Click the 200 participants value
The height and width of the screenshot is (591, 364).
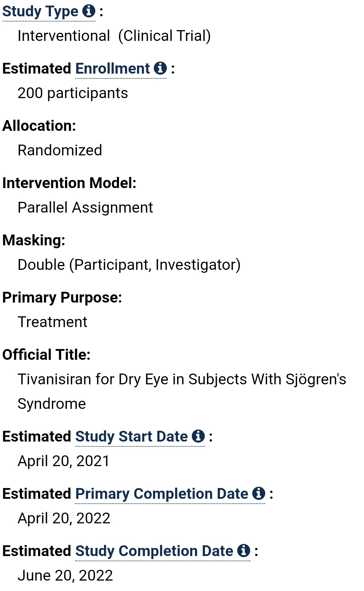(x=73, y=93)
